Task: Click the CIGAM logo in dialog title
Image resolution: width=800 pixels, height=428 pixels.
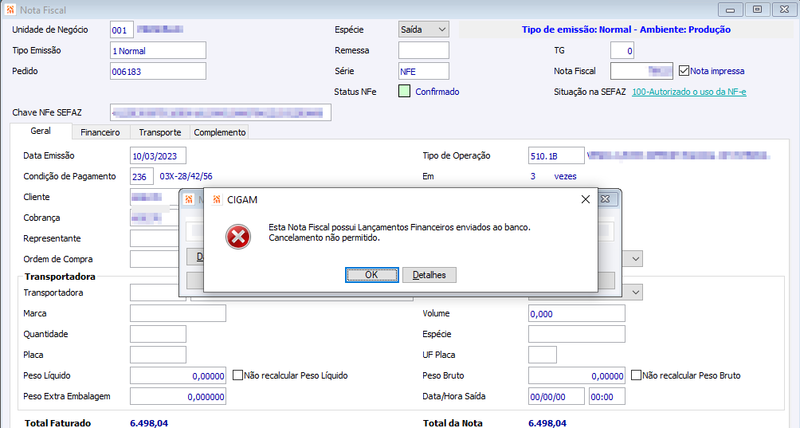Action: pos(217,199)
